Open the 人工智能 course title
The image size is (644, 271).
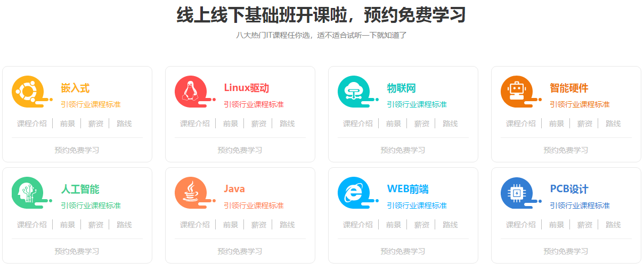coord(80,189)
